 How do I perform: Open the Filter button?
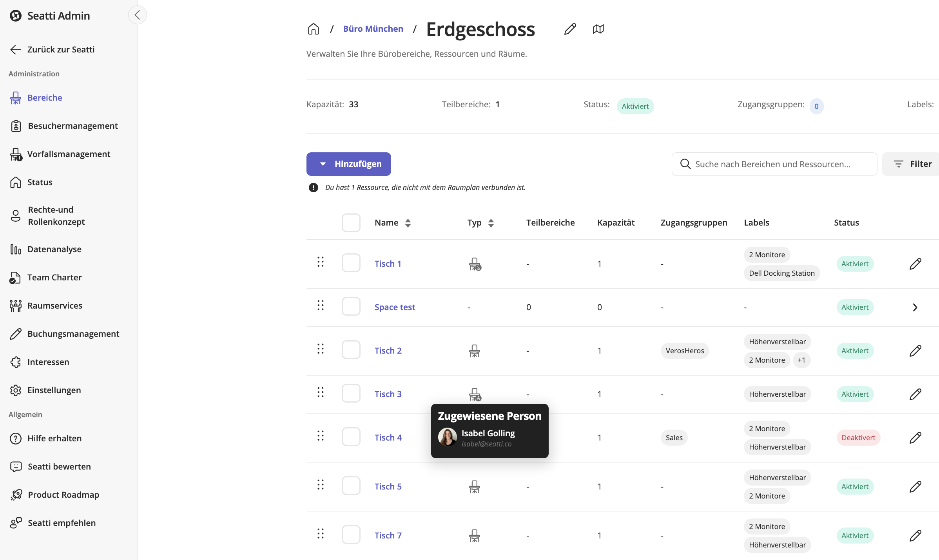coord(912,164)
